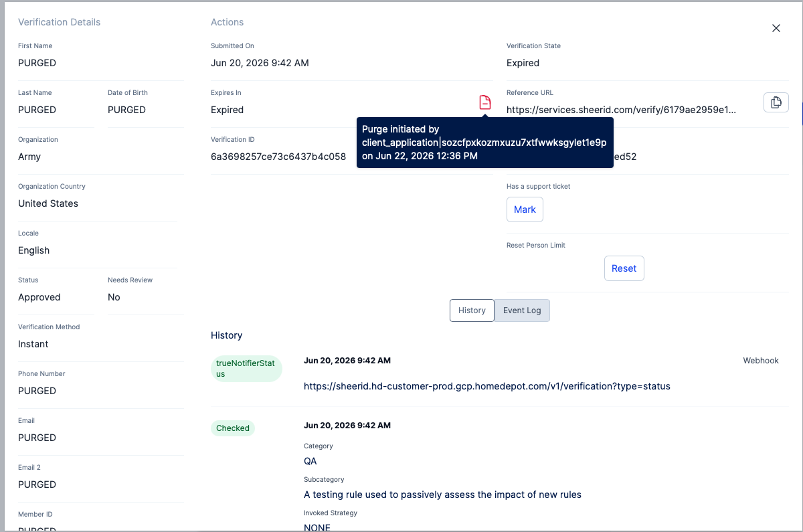Image resolution: width=803 pixels, height=532 pixels.
Task: Click the Webhook label in History
Action: [761, 361]
